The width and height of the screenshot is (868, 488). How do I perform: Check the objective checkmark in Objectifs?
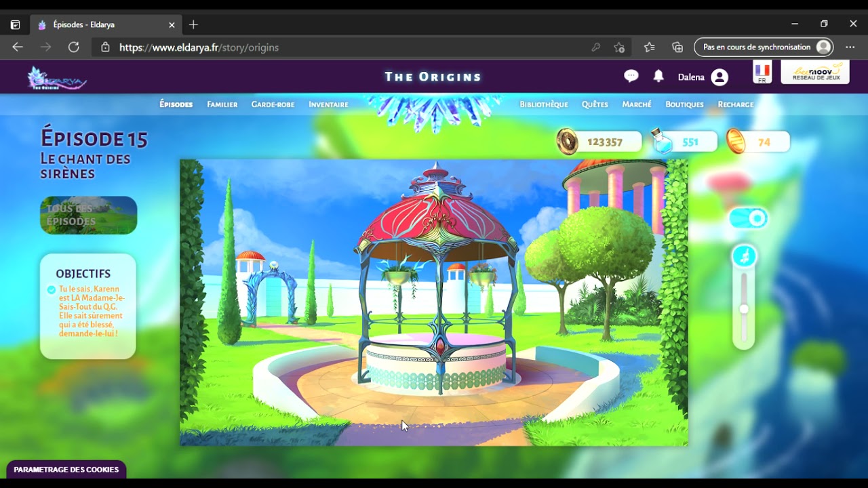coord(52,290)
